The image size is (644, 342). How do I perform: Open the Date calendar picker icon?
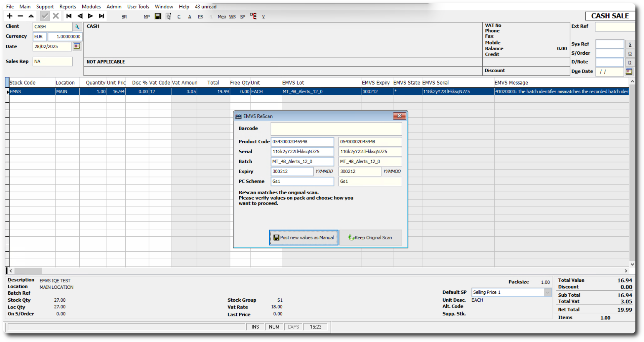pos(77,46)
